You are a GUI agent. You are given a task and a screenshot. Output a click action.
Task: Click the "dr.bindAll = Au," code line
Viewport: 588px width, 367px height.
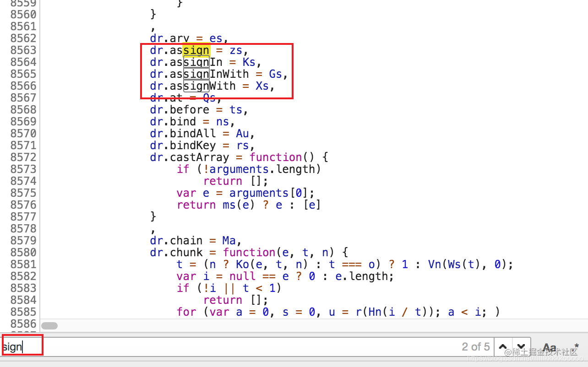click(x=202, y=134)
